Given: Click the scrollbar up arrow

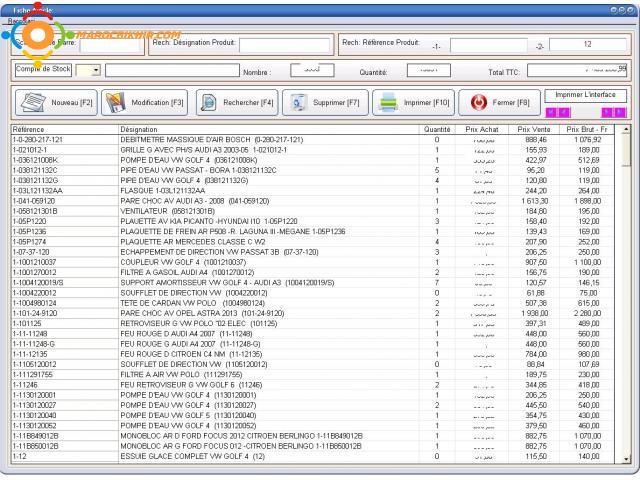Looking at the screenshot, I should [x=626, y=129].
